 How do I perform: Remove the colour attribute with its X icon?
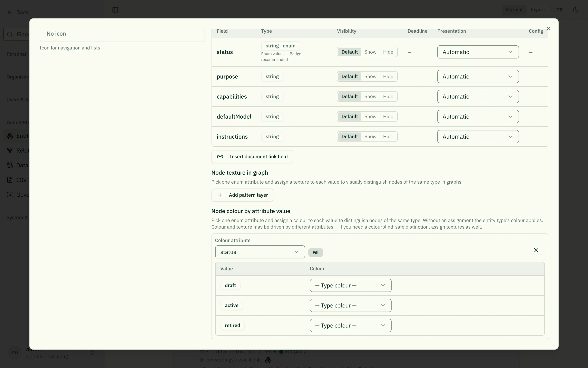click(536, 250)
